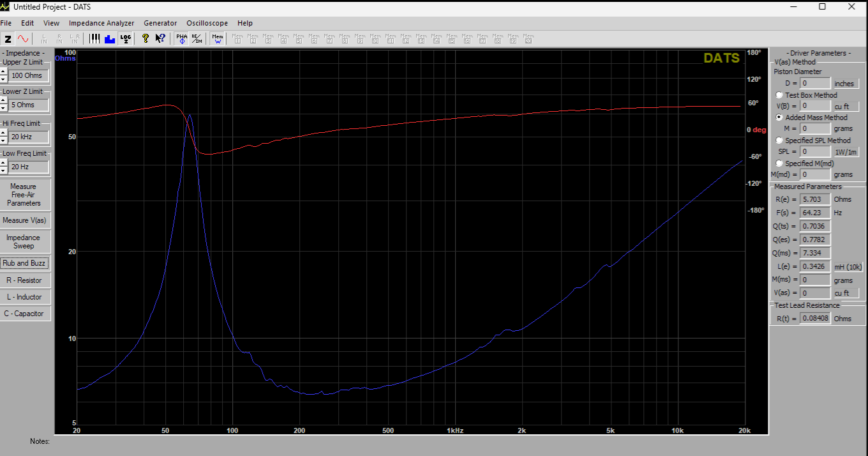Click the R IN input toolbar icon

point(59,38)
